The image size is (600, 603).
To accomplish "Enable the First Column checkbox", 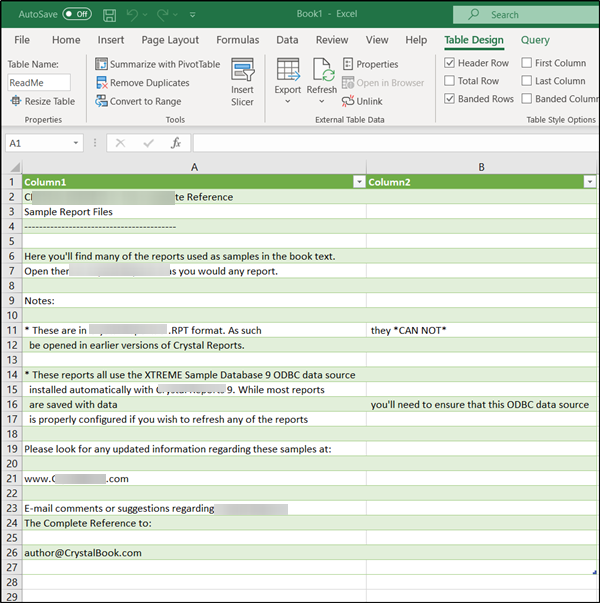I will (527, 63).
